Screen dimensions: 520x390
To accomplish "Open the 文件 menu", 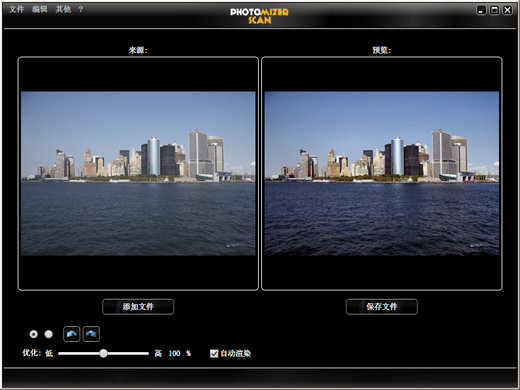I will point(16,9).
